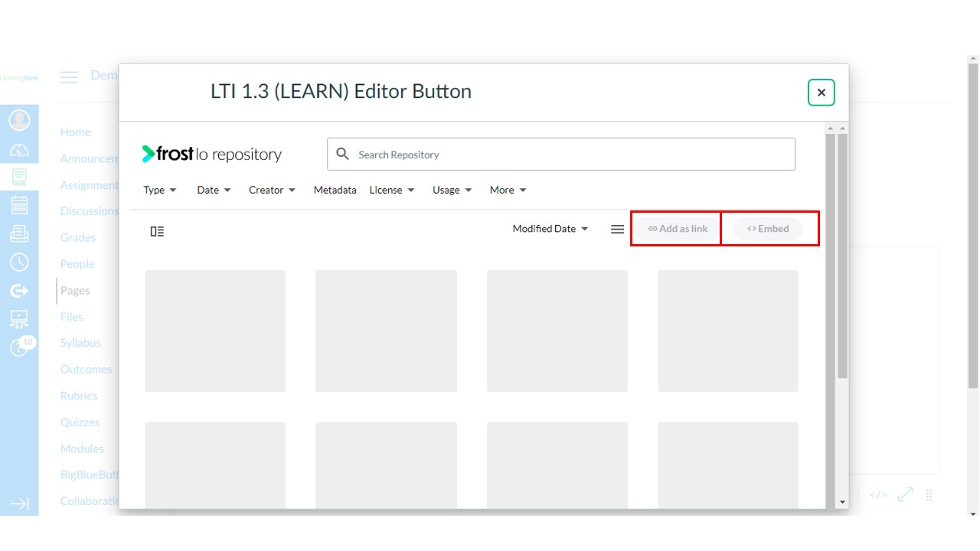
Task: Open Grades in course menu
Action: (x=78, y=237)
